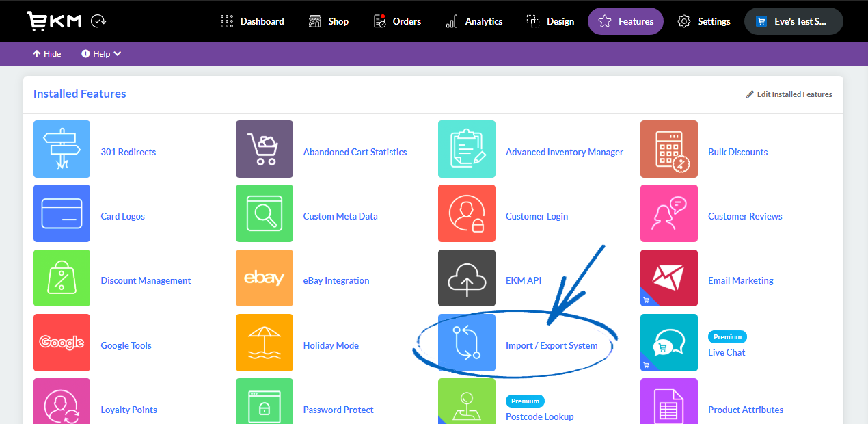This screenshot has height=424, width=868.
Task: Select the Bulk Discounts calculator icon
Action: point(669,149)
